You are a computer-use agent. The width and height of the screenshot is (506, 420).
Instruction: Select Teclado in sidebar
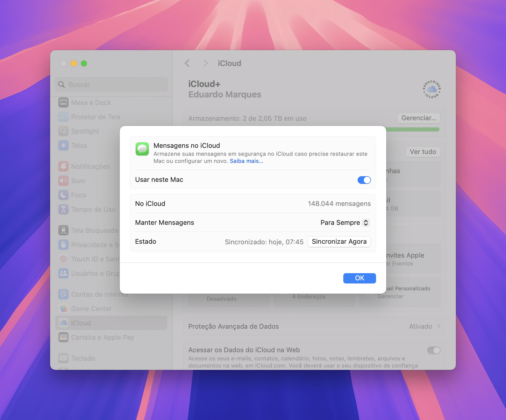click(111, 358)
